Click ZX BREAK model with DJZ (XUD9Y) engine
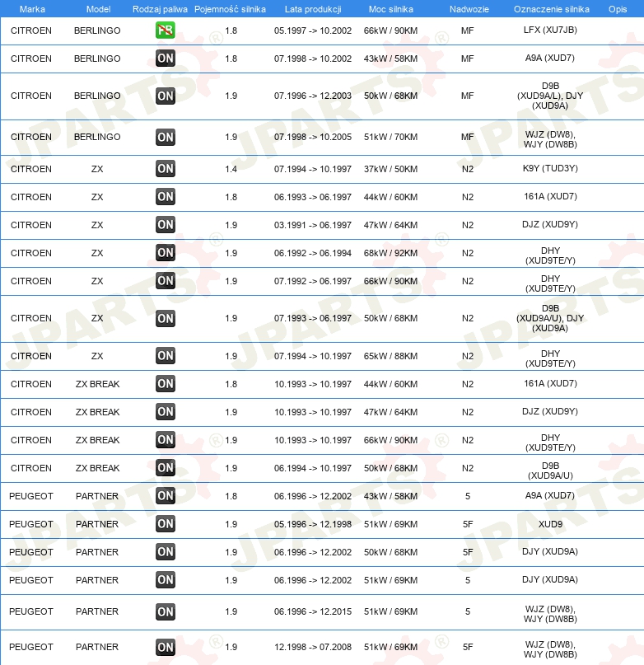This screenshot has height=665, width=644. (x=97, y=412)
